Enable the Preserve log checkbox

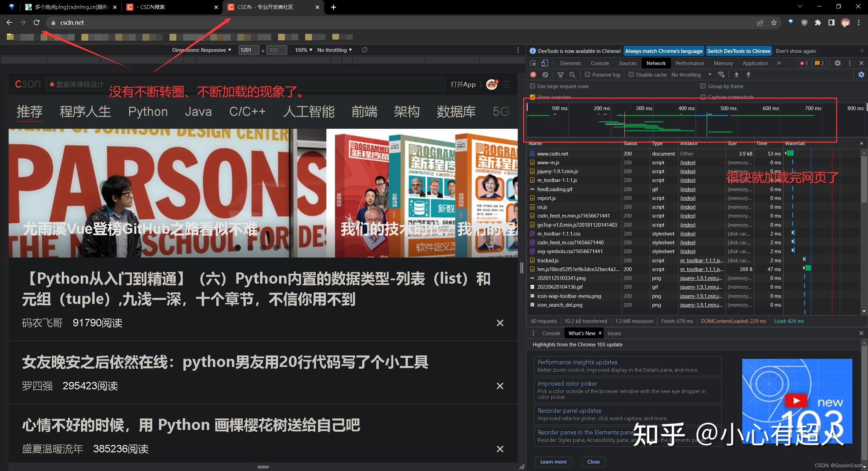(x=587, y=75)
